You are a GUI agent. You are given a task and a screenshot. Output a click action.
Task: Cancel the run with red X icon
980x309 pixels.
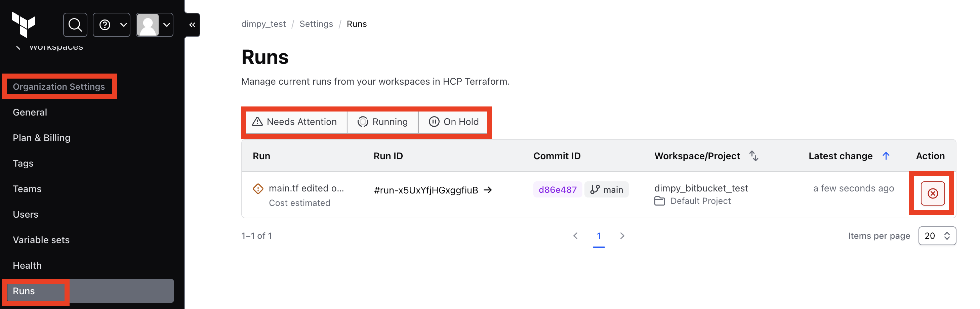point(932,193)
